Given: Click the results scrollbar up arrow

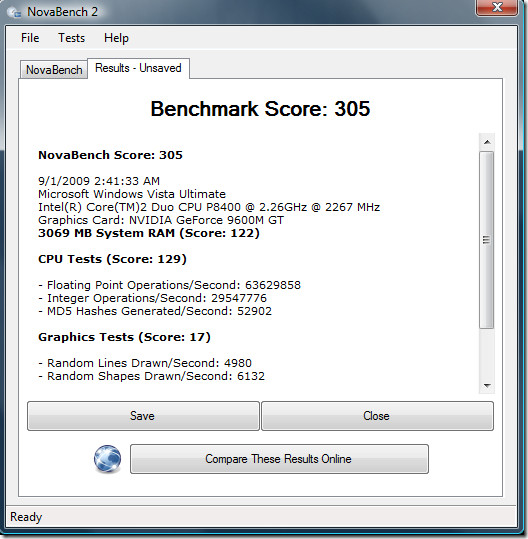Looking at the screenshot, I should pyautogui.click(x=487, y=142).
